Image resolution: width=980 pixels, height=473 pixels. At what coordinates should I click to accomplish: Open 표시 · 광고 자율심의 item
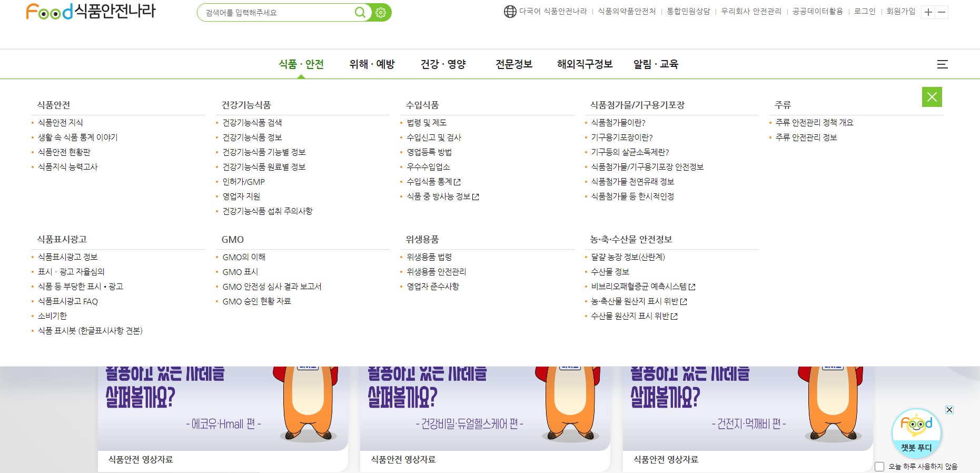pyautogui.click(x=71, y=272)
